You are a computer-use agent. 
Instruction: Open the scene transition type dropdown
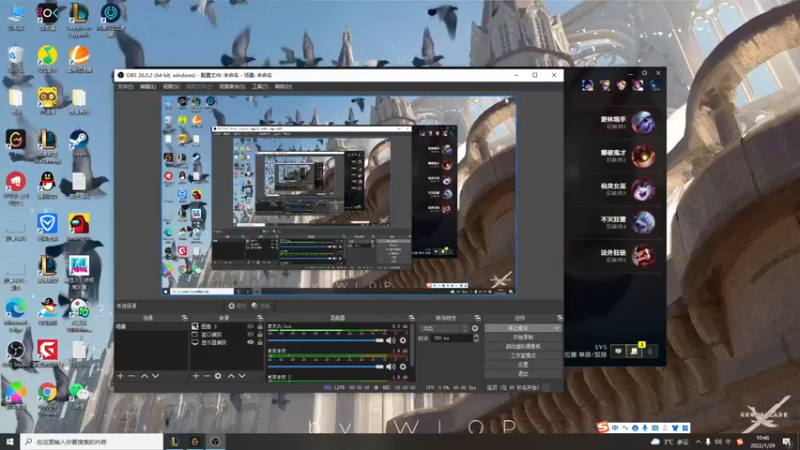click(443, 329)
